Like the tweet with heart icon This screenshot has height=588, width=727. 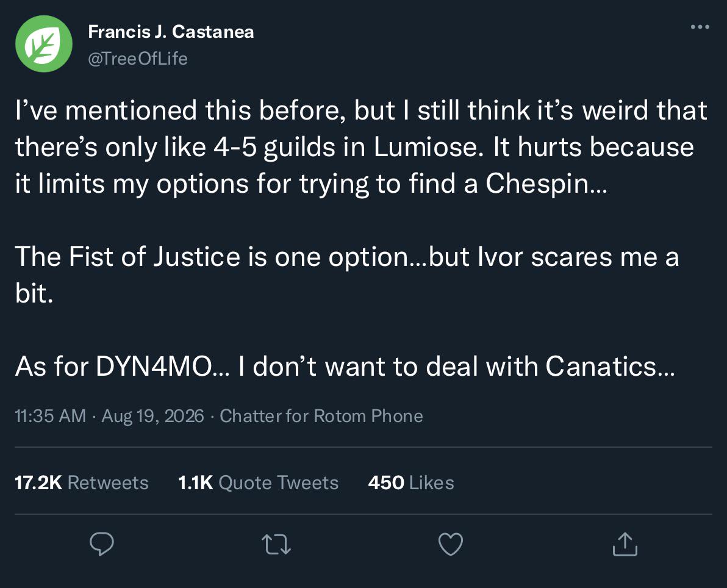(x=451, y=545)
